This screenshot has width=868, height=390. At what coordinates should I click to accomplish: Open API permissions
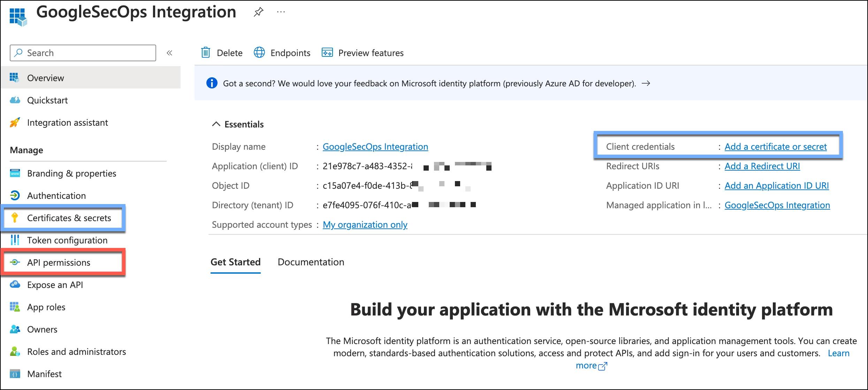[x=59, y=263]
